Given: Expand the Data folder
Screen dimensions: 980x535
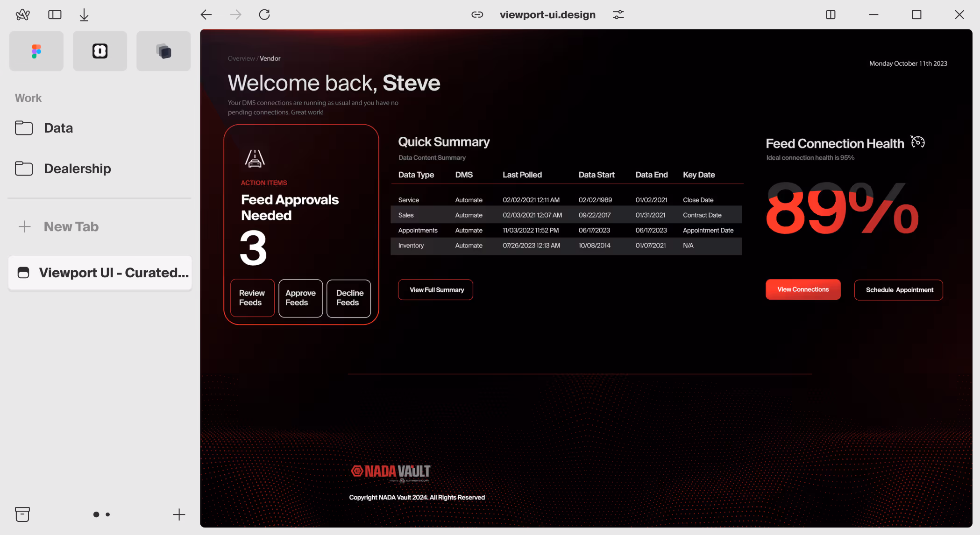Looking at the screenshot, I should 58,128.
